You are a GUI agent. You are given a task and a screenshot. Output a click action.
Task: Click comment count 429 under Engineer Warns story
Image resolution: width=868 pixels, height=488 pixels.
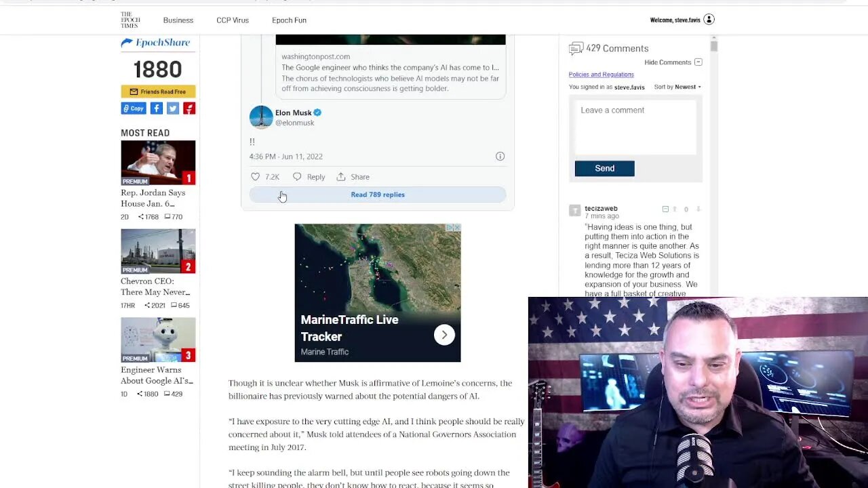(x=174, y=394)
